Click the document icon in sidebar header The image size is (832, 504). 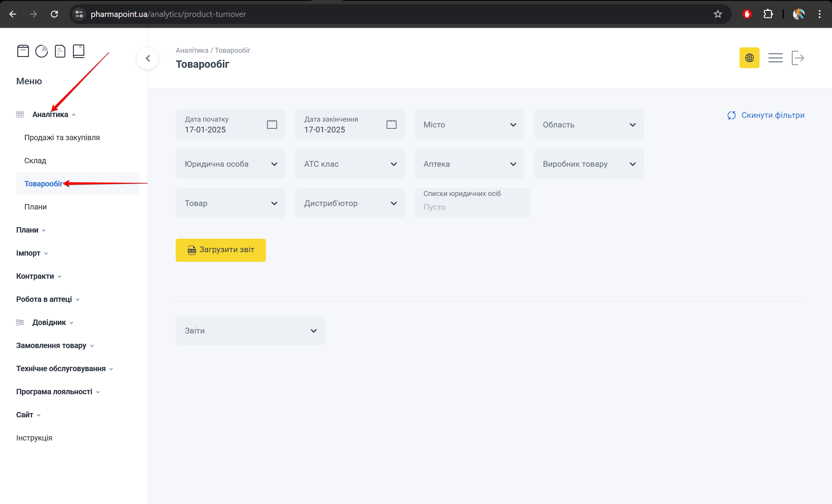[x=60, y=51]
